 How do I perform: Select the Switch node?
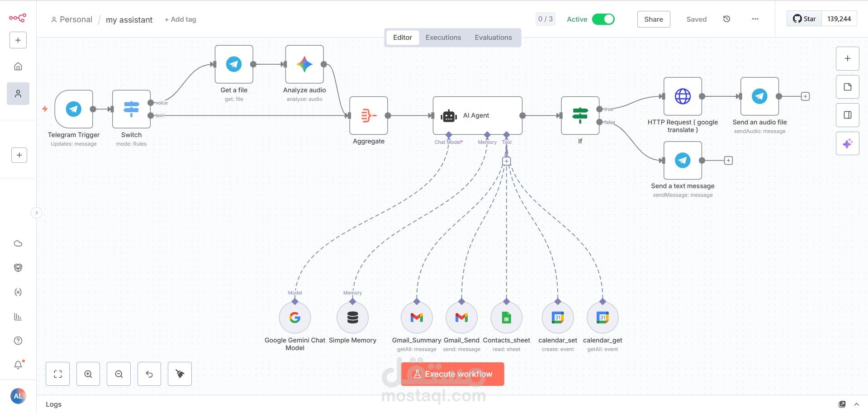click(x=131, y=109)
